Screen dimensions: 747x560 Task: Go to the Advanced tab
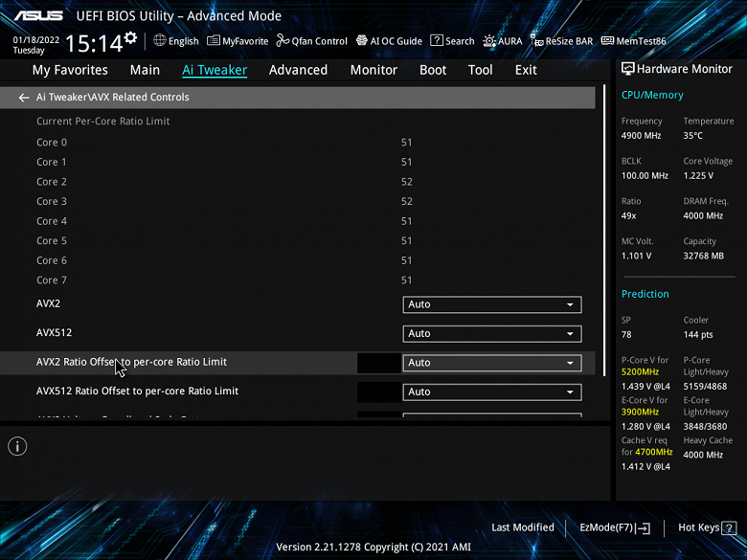tap(298, 70)
